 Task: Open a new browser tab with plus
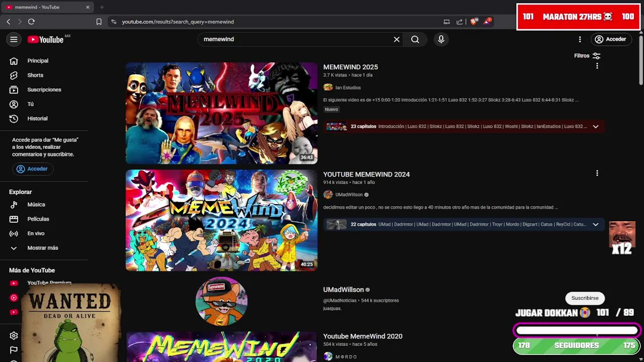point(102,7)
